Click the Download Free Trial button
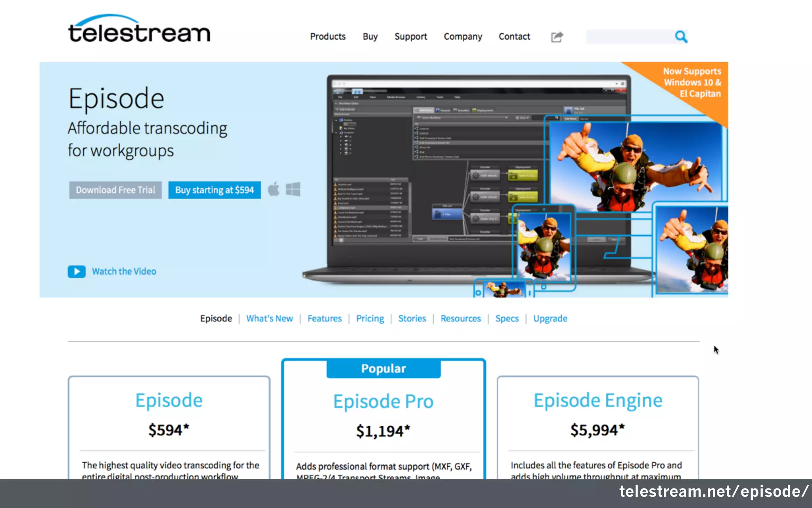The image size is (812, 508). coord(115,190)
